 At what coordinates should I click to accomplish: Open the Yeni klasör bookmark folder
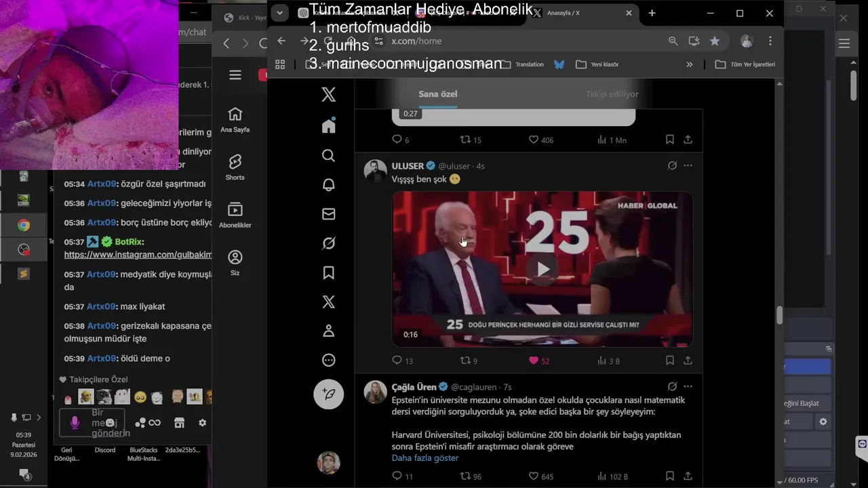coord(597,64)
